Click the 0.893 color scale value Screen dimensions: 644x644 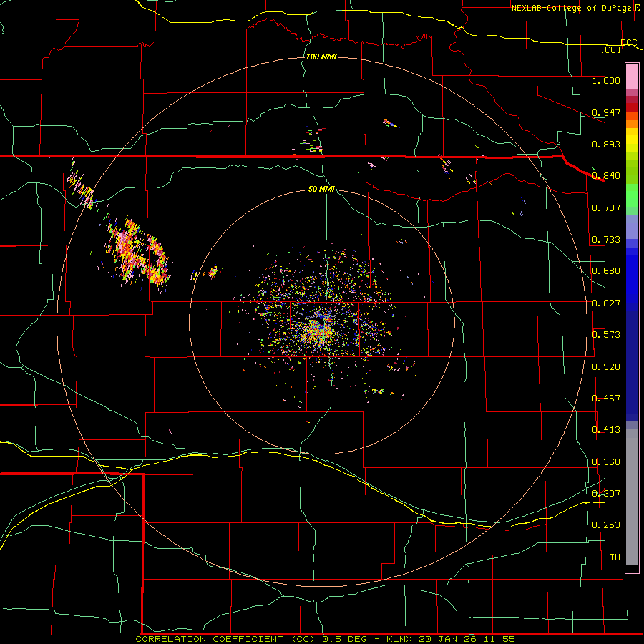tap(606, 144)
